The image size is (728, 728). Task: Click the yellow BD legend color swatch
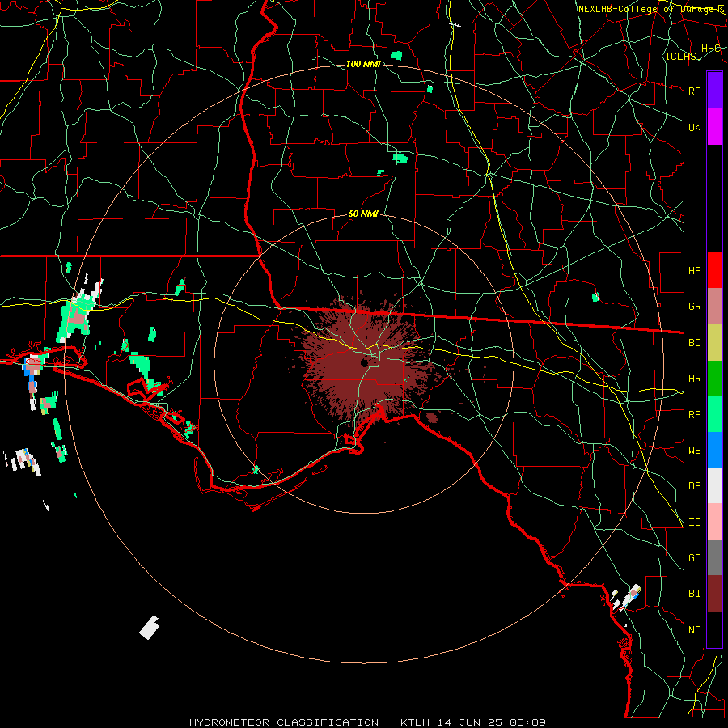(x=714, y=343)
